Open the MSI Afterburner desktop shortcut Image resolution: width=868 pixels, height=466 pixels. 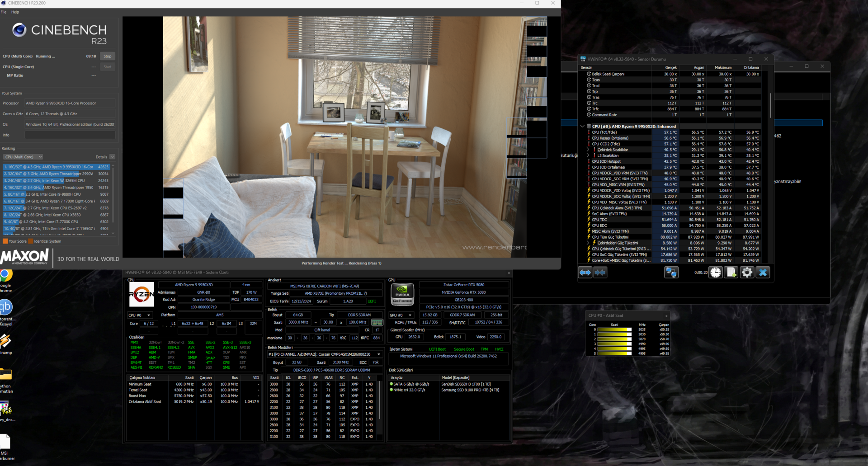click(x=6, y=447)
